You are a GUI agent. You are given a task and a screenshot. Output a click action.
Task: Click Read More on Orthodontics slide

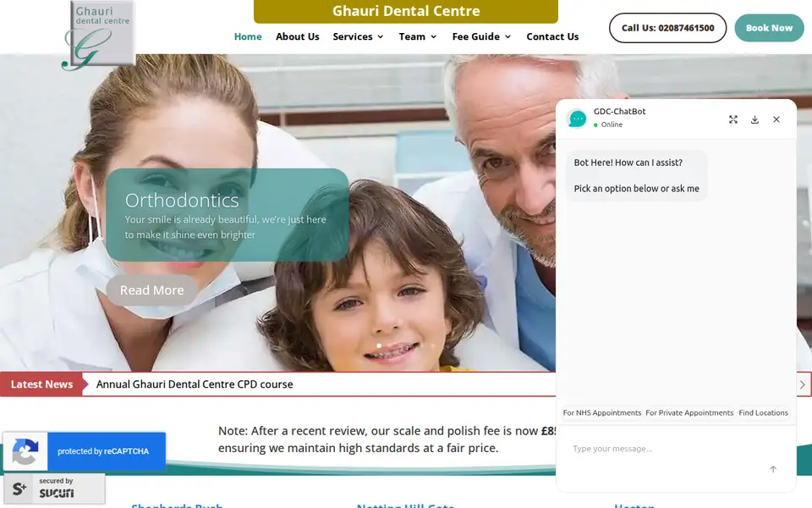pyautogui.click(x=151, y=290)
